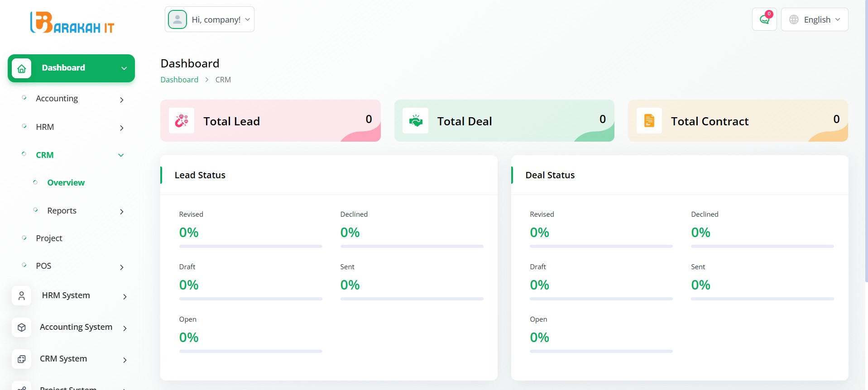The image size is (868, 390).
Task: Click the Total Lead magnet icon
Action: click(182, 121)
